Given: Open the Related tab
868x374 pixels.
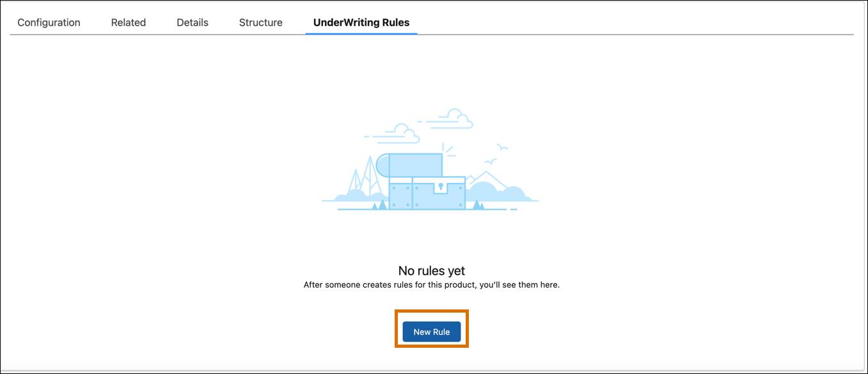Looking at the screenshot, I should coord(128,22).
